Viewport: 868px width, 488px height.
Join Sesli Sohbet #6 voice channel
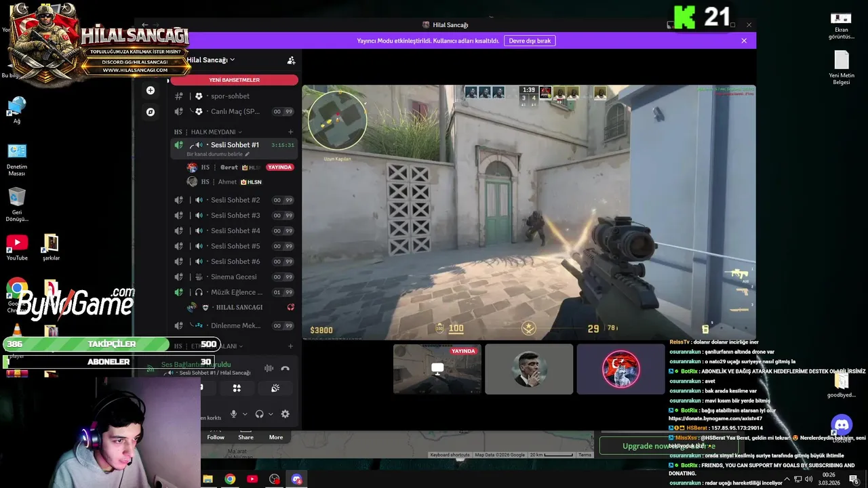pos(234,262)
